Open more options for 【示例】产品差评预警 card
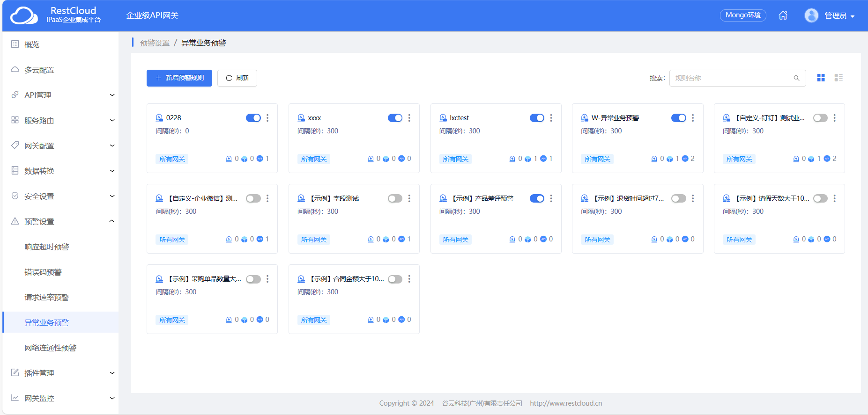This screenshot has height=415, width=868. [551, 198]
